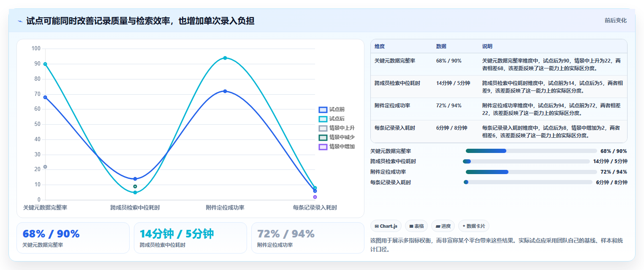Click the 试点前 point at 68 on chart
The height and width of the screenshot is (270, 644).
point(45,97)
